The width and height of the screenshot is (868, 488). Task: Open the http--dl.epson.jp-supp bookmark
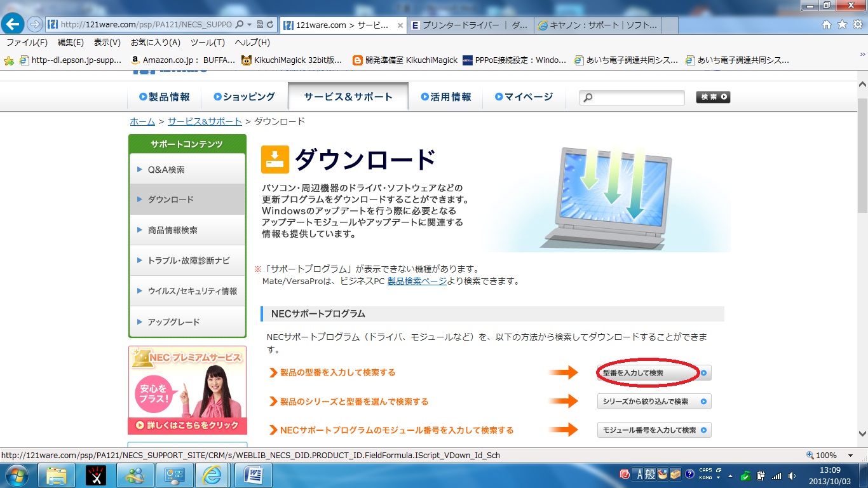71,60
